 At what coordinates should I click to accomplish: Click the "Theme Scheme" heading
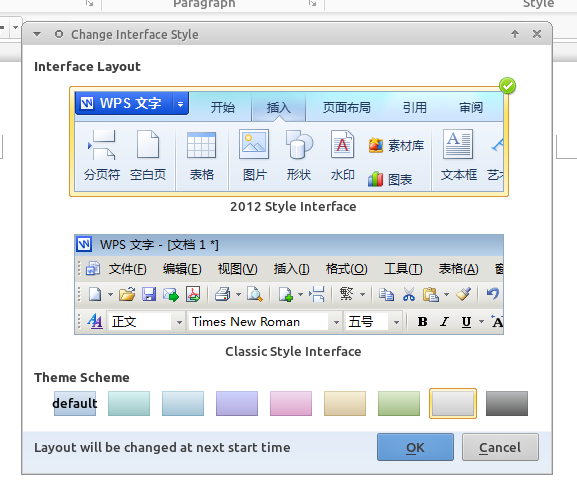coord(82,377)
